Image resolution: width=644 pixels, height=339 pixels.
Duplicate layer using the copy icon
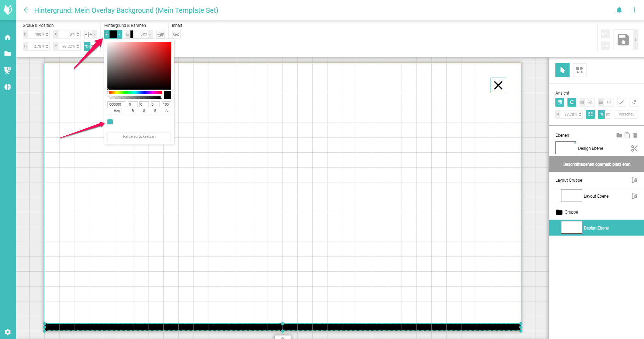click(x=627, y=135)
